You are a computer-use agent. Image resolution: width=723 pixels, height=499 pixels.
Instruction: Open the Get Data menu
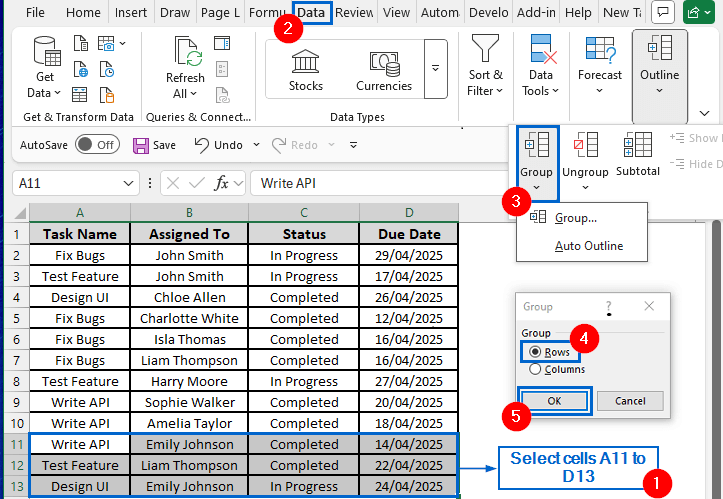click(x=44, y=68)
